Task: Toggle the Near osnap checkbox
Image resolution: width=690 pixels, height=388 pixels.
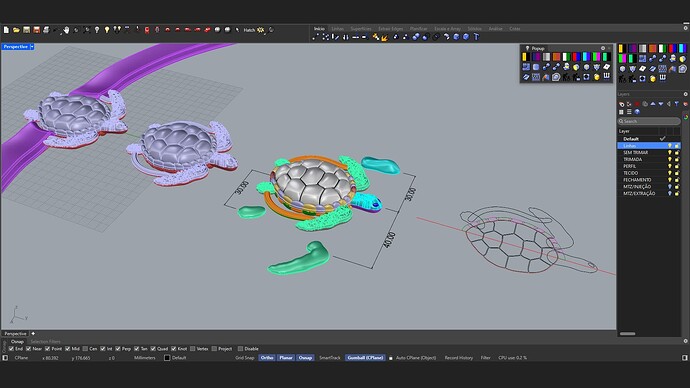Action: (x=29, y=348)
